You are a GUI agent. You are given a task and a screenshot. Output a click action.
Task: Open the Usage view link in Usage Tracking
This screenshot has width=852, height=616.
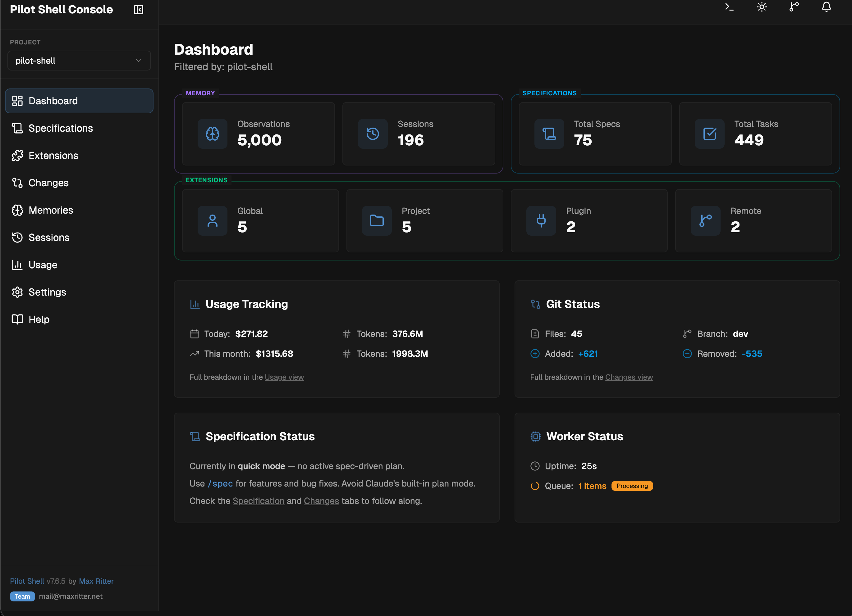click(x=284, y=377)
